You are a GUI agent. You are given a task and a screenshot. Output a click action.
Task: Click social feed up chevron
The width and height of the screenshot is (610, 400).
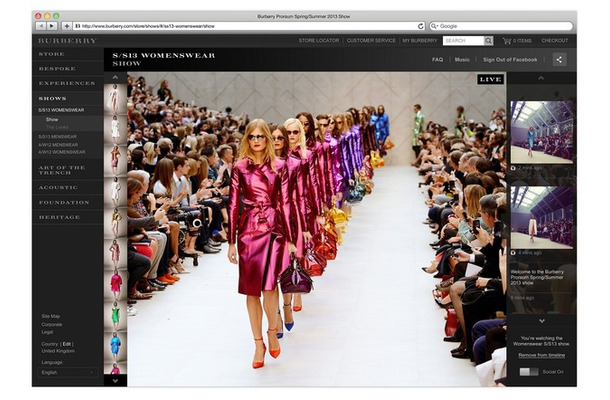[541, 78]
